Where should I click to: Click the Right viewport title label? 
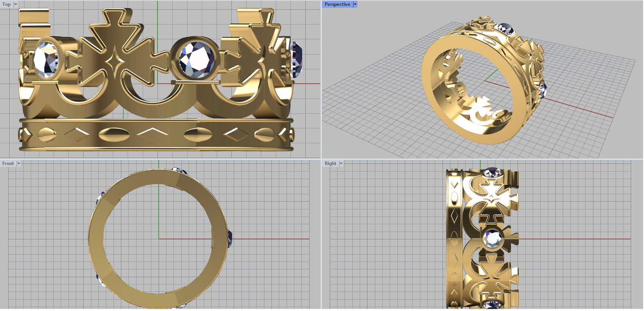click(330, 164)
